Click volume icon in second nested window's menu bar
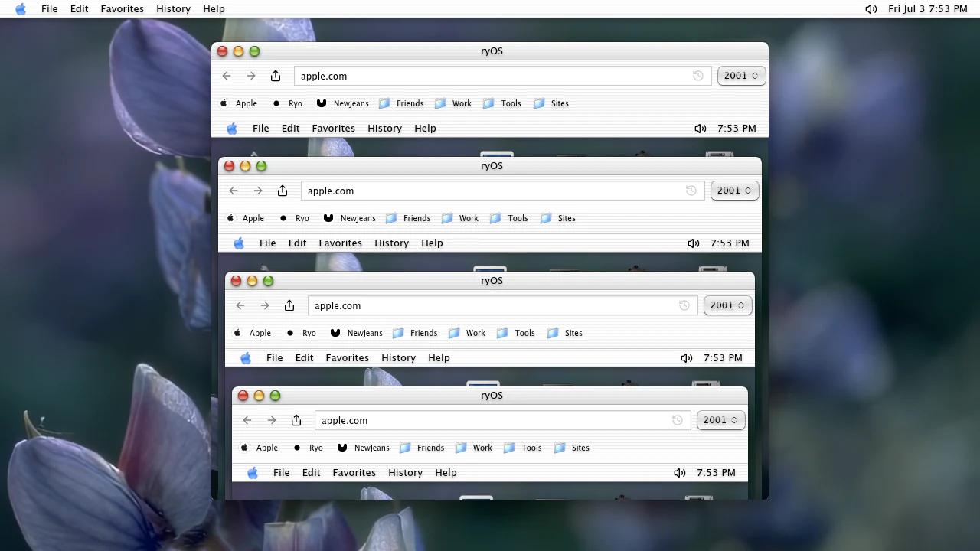980x551 pixels. (693, 243)
